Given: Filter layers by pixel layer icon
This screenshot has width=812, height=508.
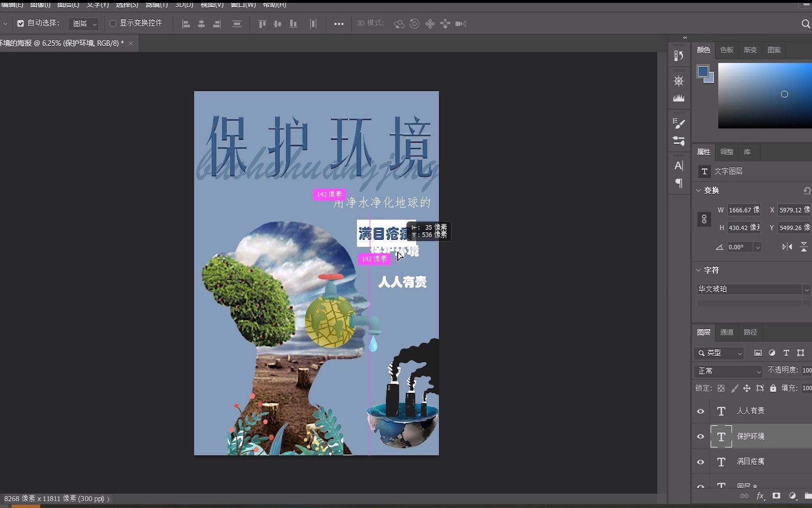Looking at the screenshot, I should (x=758, y=353).
